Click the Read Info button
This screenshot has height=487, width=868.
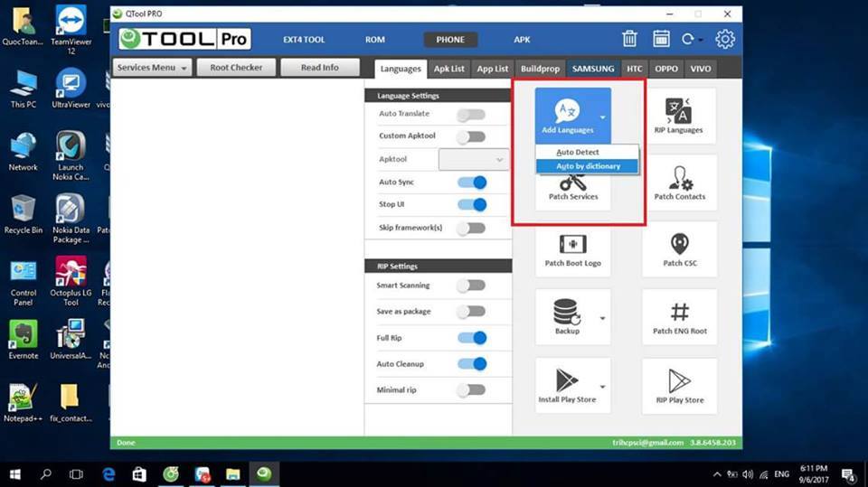pyautogui.click(x=320, y=68)
